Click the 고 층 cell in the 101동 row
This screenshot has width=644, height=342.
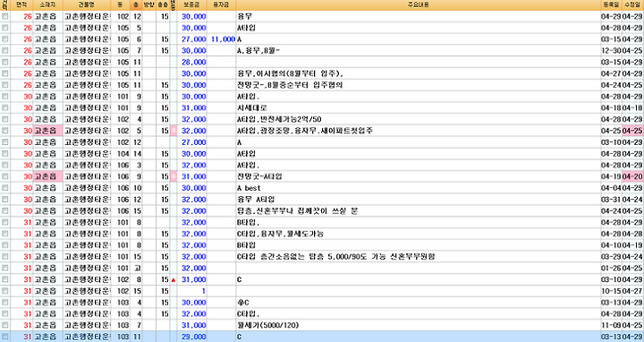(137, 268)
